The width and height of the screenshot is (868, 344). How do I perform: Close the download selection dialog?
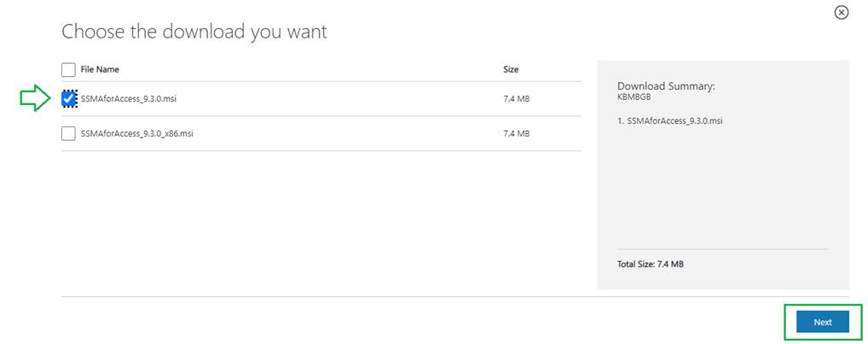(x=842, y=12)
